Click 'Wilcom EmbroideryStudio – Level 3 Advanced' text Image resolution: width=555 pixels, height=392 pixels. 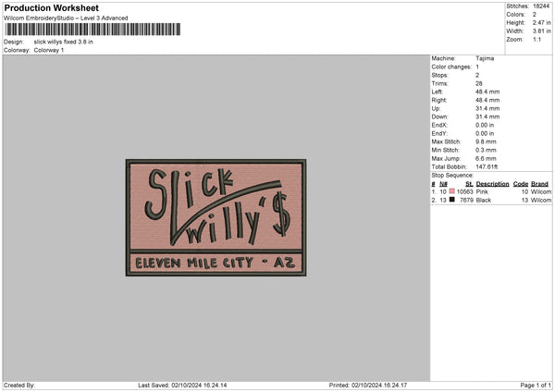point(66,18)
